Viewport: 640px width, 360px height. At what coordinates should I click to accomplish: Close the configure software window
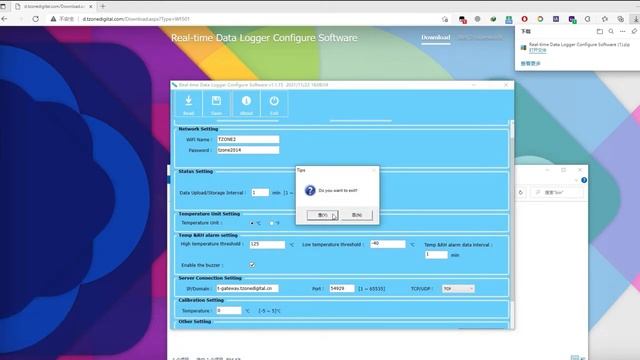tap(506, 85)
